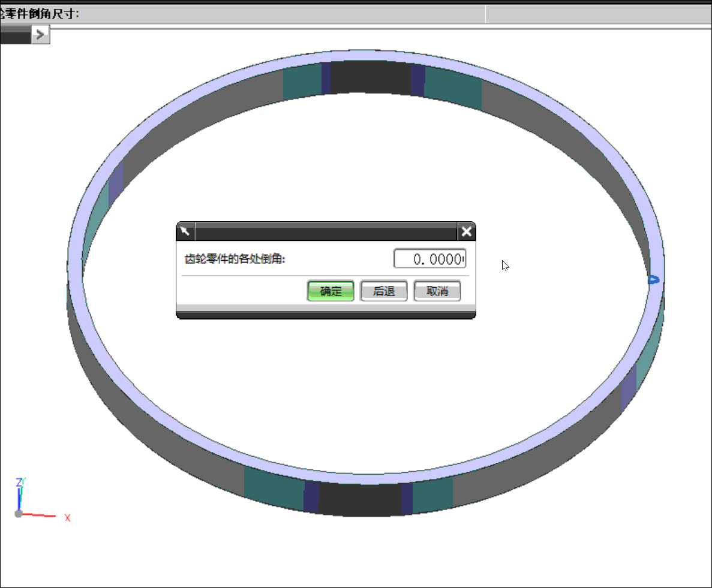The width and height of the screenshot is (712, 588).
Task: Click the blue marker on ring's right edge
Action: coord(653,279)
